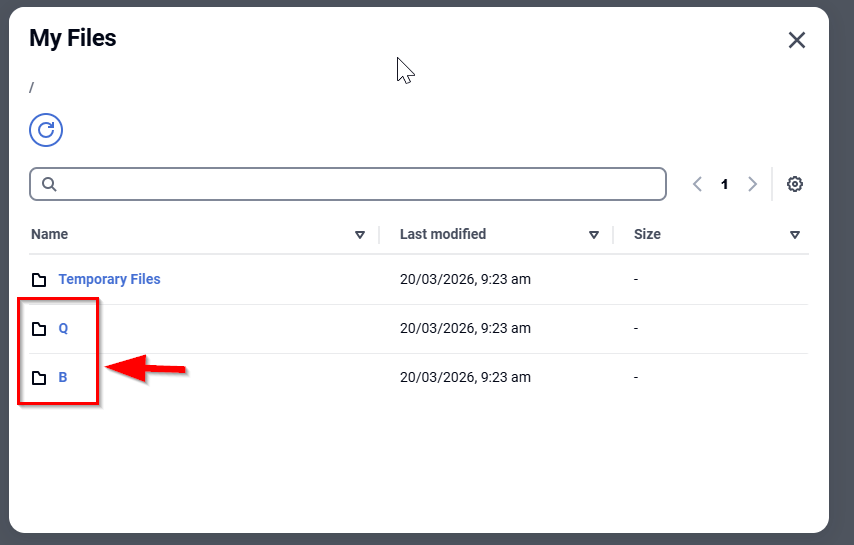Screen dimensions: 854x545
Task: Open the Q folder link
Action: pos(63,328)
